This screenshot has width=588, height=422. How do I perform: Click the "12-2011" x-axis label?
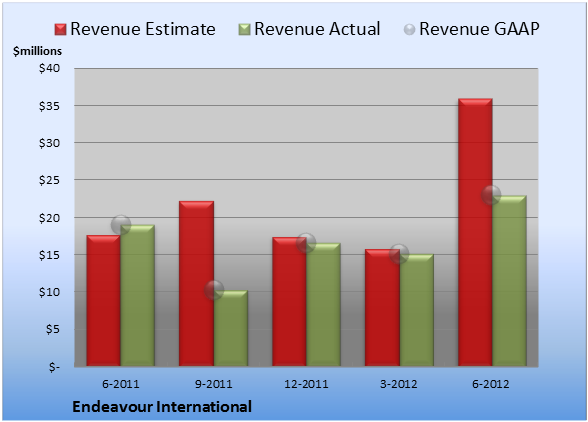306,384
